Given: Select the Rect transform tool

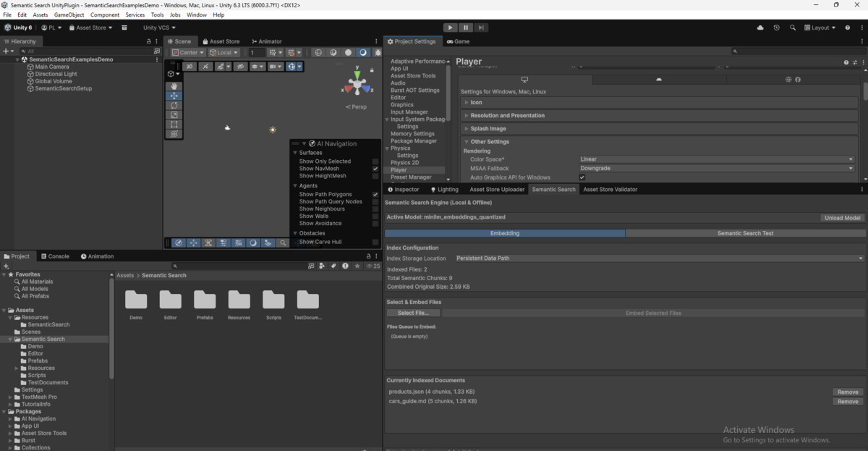Looking at the screenshot, I should tap(174, 124).
